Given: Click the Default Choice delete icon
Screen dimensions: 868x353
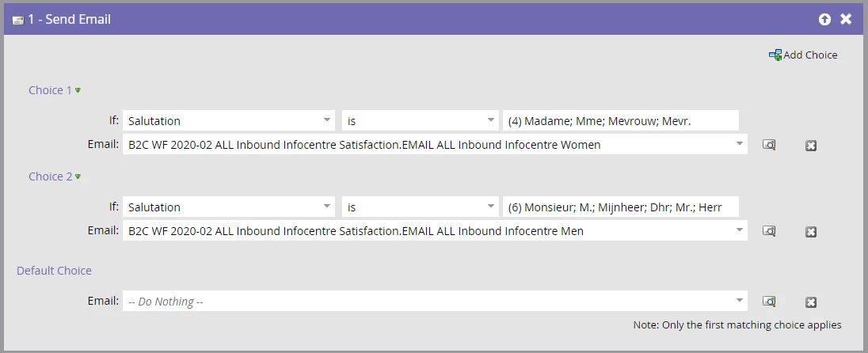Looking at the screenshot, I should coord(811,302).
